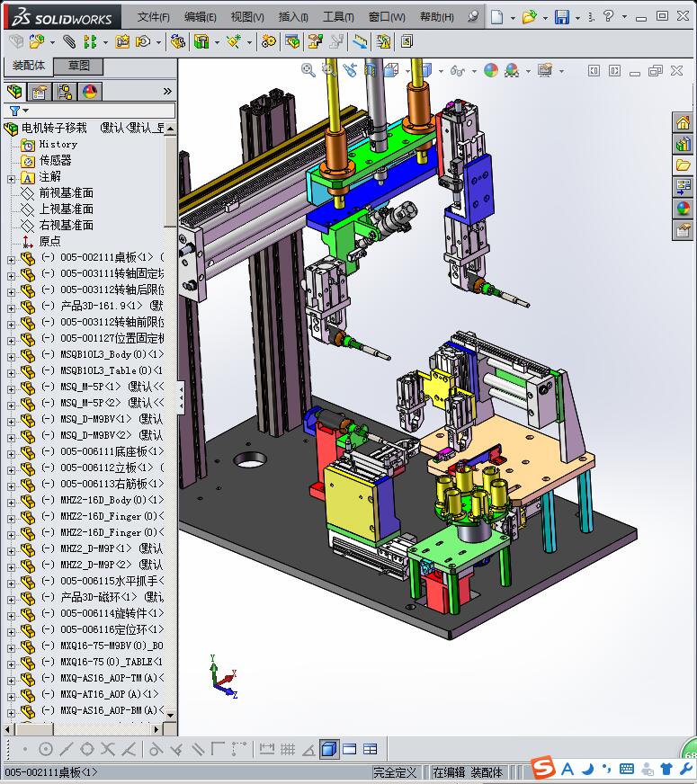Open the PropertyManager tab icon
The width and height of the screenshot is (697, 784).
pos(39,92)
